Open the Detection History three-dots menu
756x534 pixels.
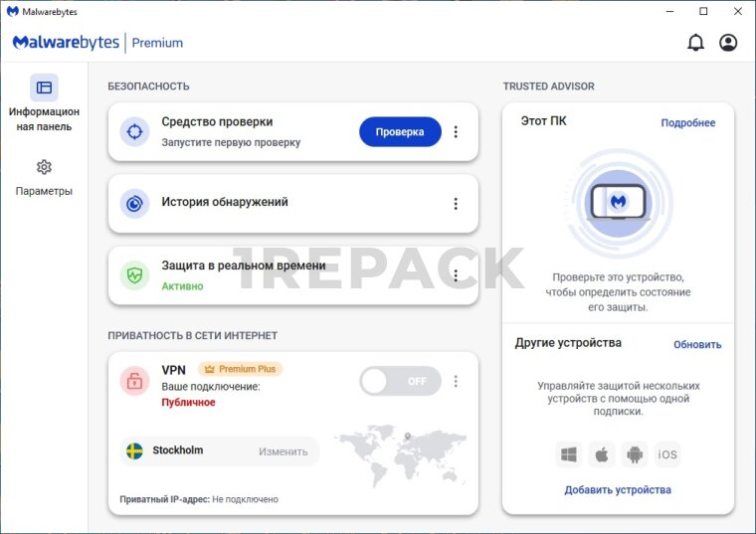[x=456, y=203]
